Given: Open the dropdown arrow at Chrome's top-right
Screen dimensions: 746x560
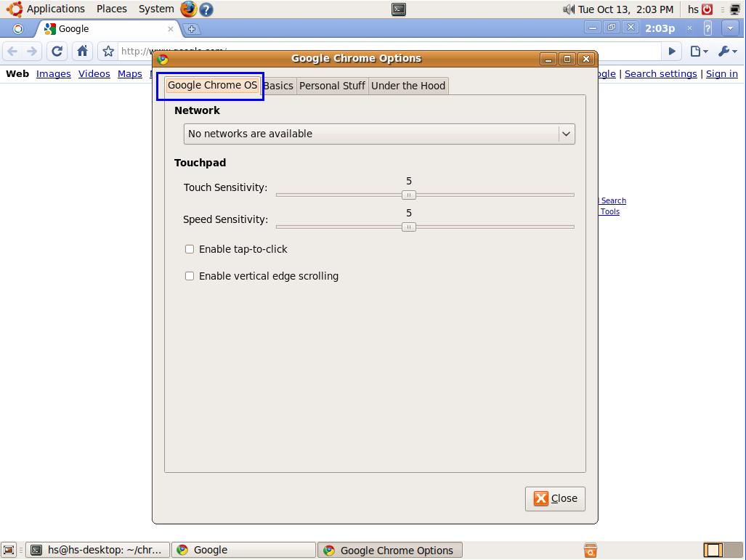Looking at the screenshot, I should click(730, 28).
